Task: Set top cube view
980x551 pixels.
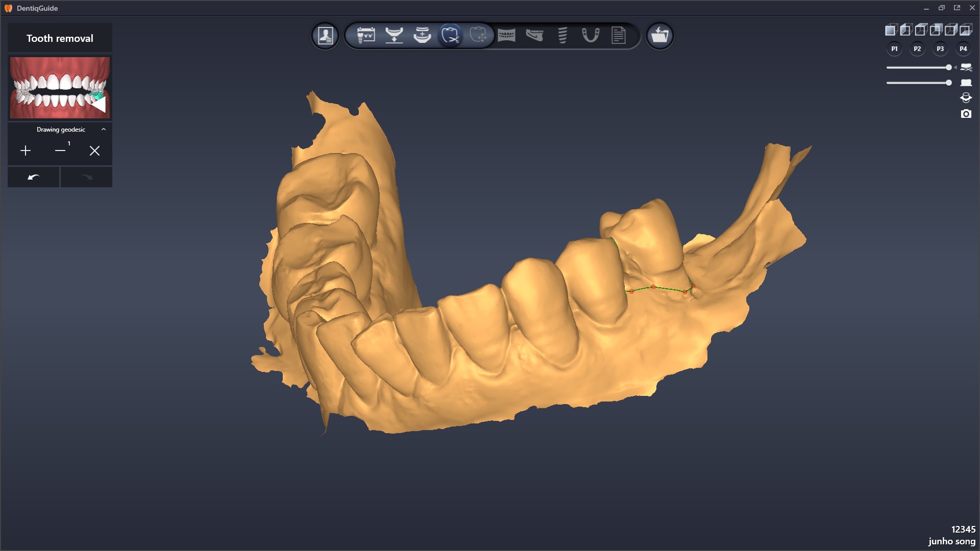Action: click(920, 30)
